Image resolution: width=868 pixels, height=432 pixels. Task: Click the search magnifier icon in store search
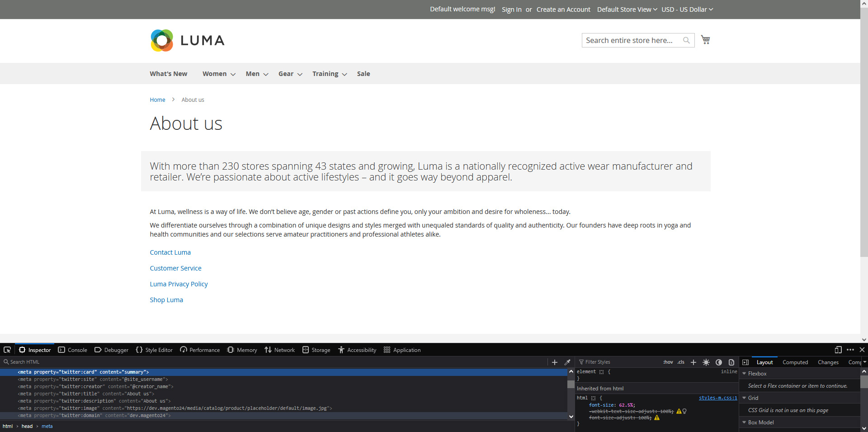(686, 40)
